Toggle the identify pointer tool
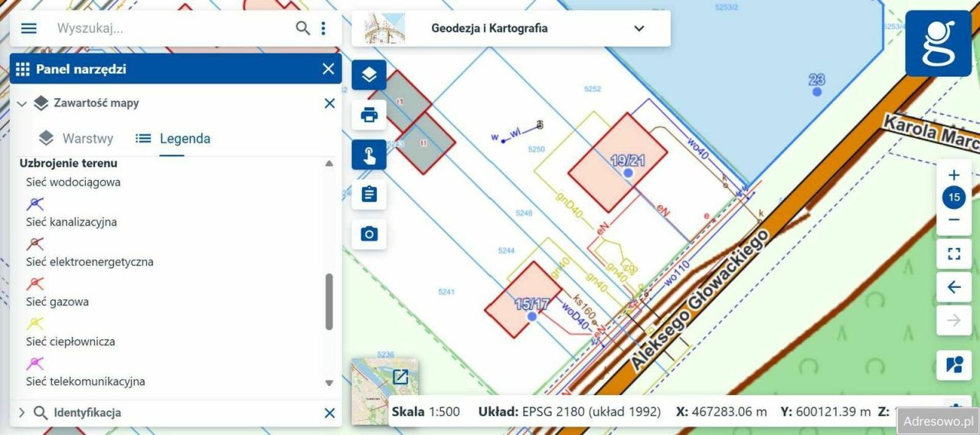This screenshot has width=980, height=435. [x=369, y=155]
